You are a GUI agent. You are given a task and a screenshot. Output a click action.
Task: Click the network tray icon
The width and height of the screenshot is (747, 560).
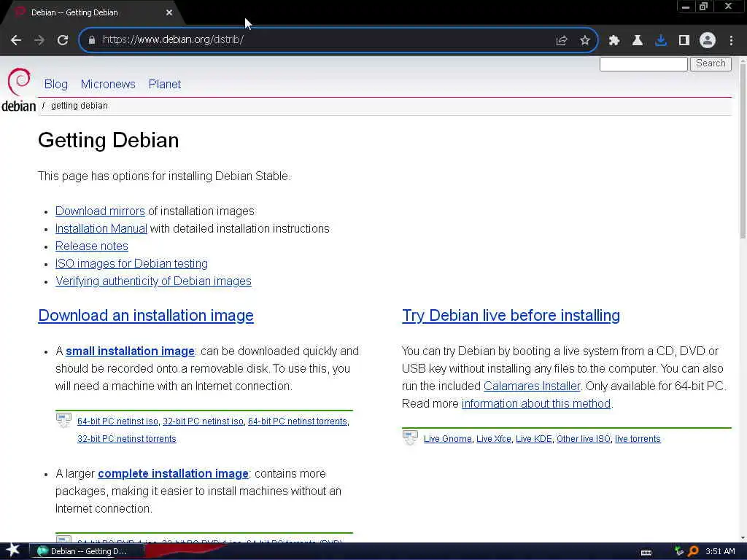click(679, 551)
